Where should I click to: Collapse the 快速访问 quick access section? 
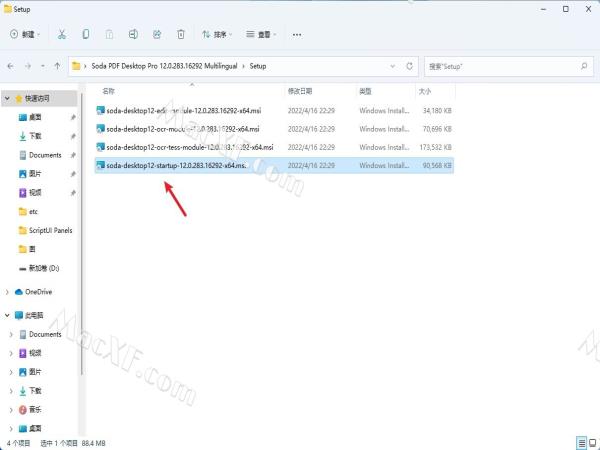click(x=8, y=98)
